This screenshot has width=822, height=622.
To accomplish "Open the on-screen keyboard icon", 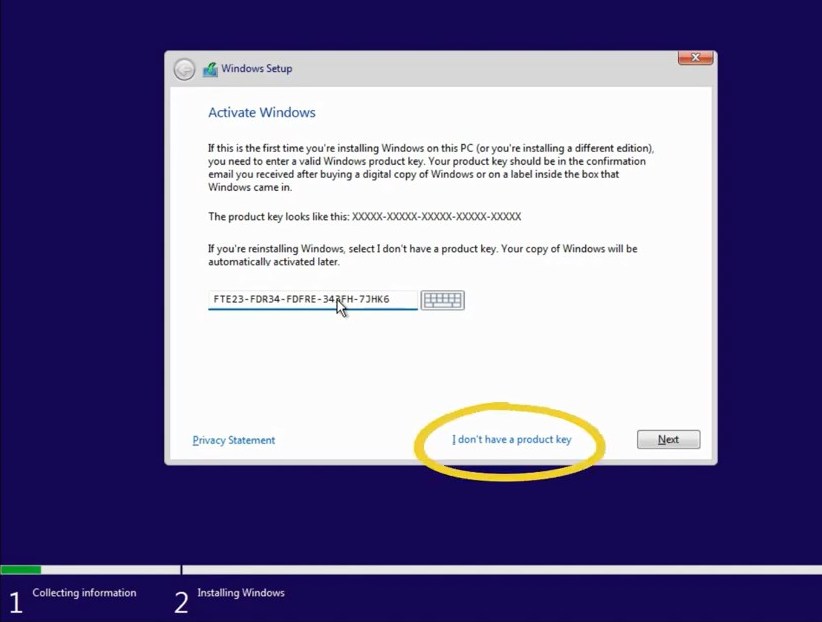I will [x=442, y=300].
